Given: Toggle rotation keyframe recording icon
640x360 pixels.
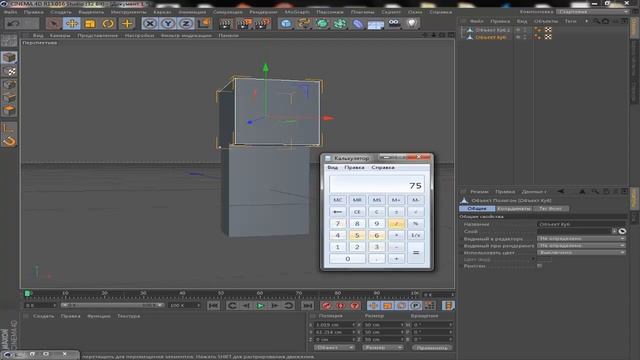Looking at the screenshot, I should (x=402, y=305).
